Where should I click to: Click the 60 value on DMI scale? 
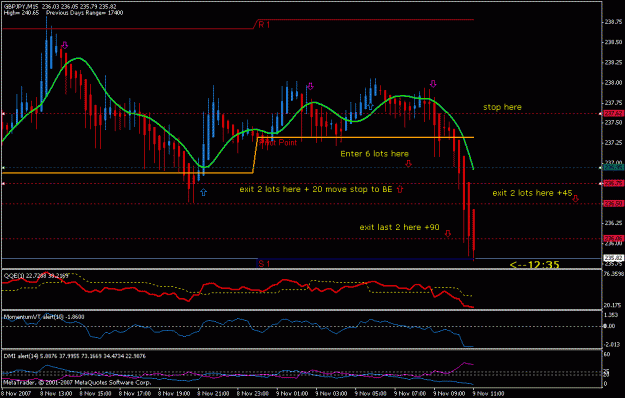click(x=607, y=354)
